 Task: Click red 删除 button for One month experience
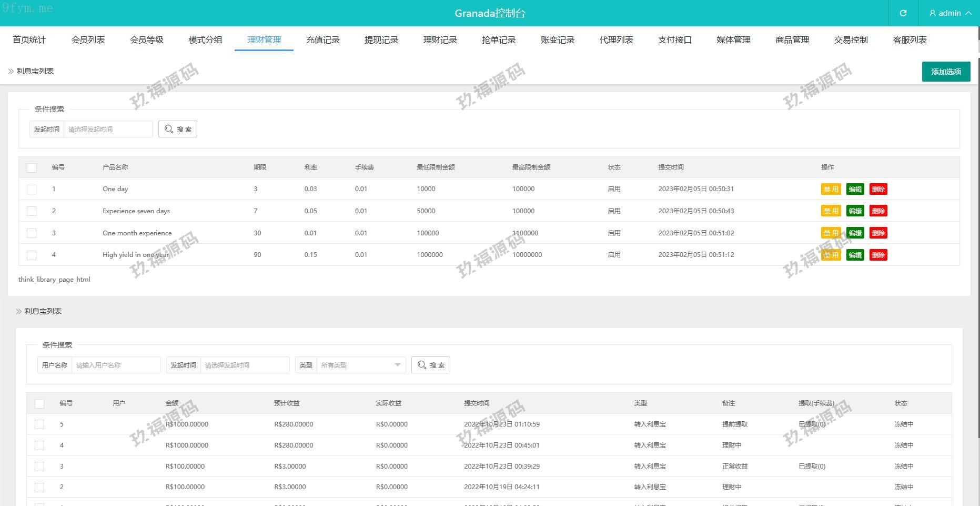(878, 233)
